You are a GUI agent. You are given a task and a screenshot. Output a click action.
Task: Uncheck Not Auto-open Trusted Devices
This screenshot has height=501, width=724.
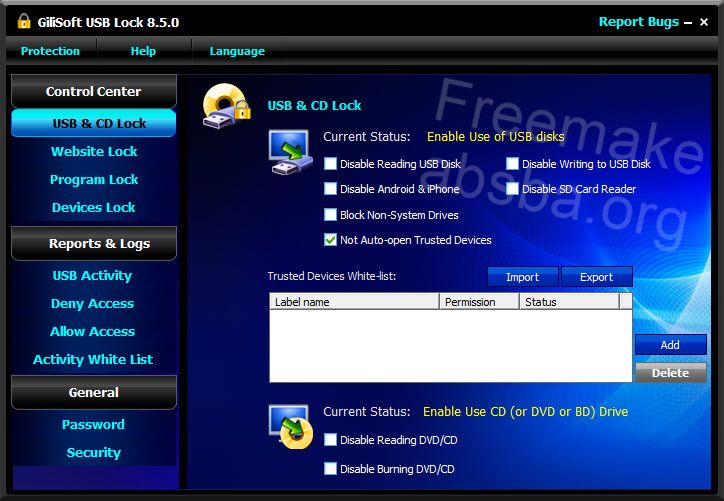[x=330, y=240]
